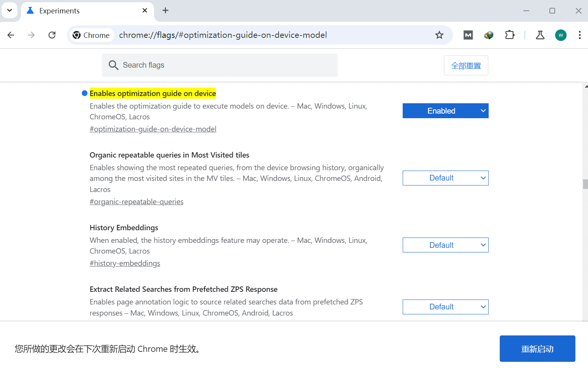
Task: Open the Chrome Experiments lab flask icon
Action: click(540, 35)
